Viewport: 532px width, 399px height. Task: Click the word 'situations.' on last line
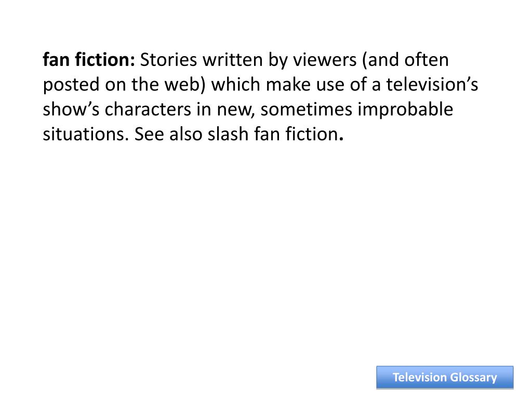pos(86,134)
